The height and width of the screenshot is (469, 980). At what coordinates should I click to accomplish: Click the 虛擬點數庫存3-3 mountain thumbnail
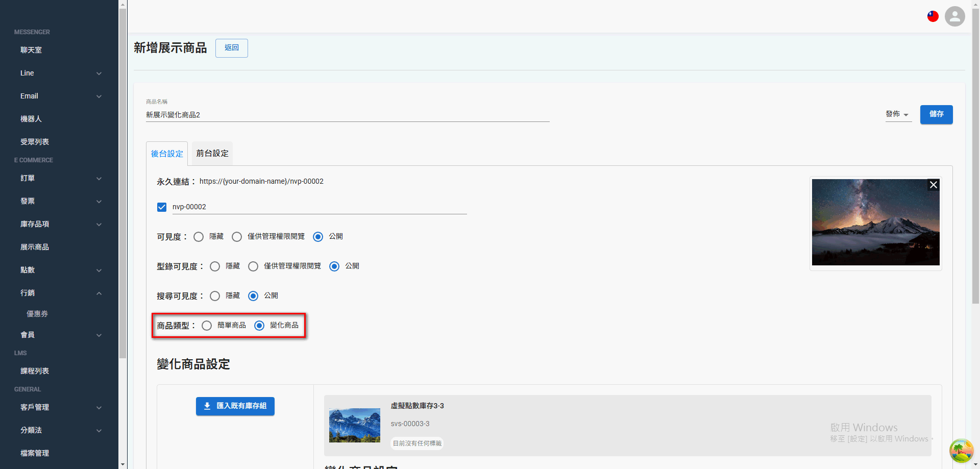[355, 425]
